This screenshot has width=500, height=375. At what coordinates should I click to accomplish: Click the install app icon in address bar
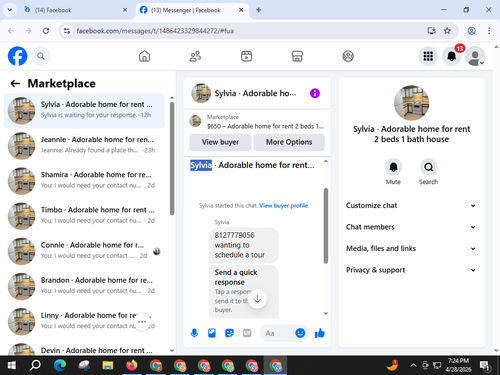[x=431, y=31]
